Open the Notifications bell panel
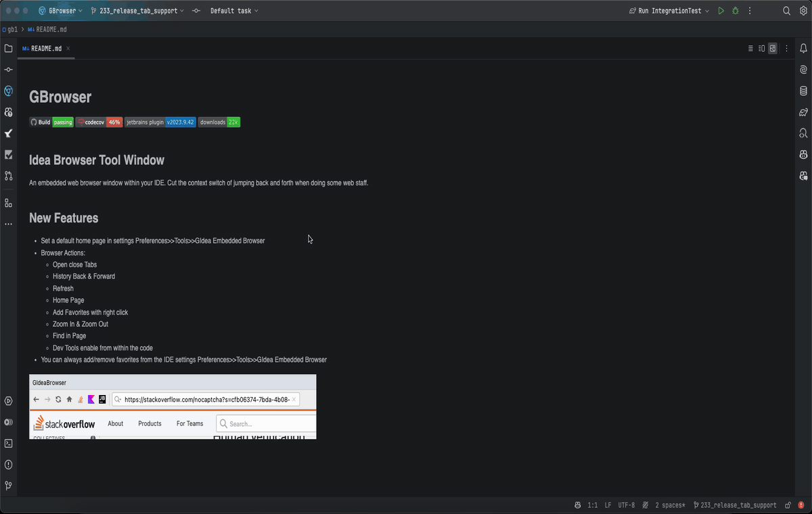812x514 pixels. click(x=803, y=49)
